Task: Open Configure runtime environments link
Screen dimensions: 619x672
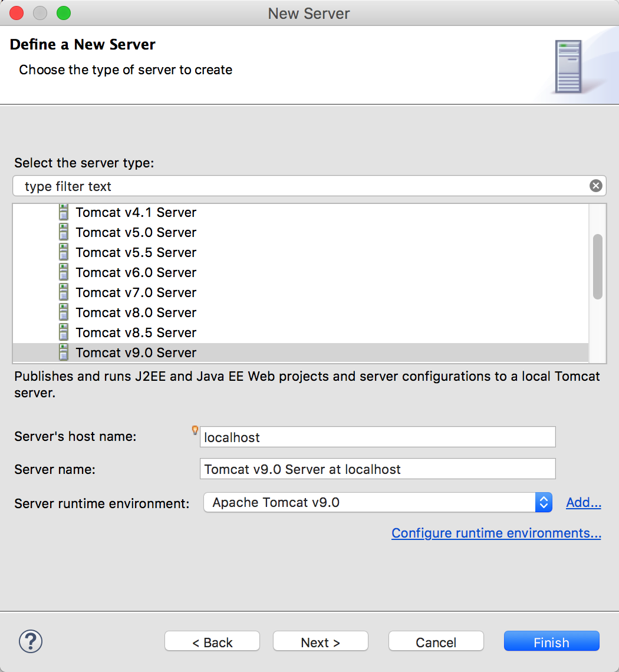Action: [x=496, y=533]
